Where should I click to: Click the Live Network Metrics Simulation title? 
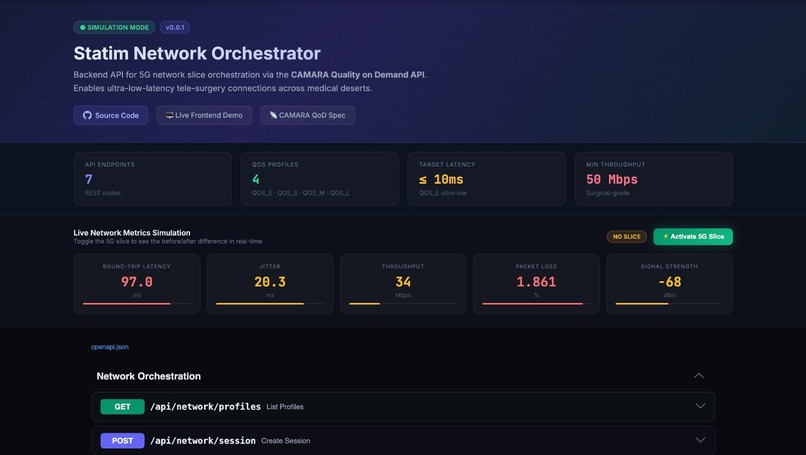coord(132,233)
